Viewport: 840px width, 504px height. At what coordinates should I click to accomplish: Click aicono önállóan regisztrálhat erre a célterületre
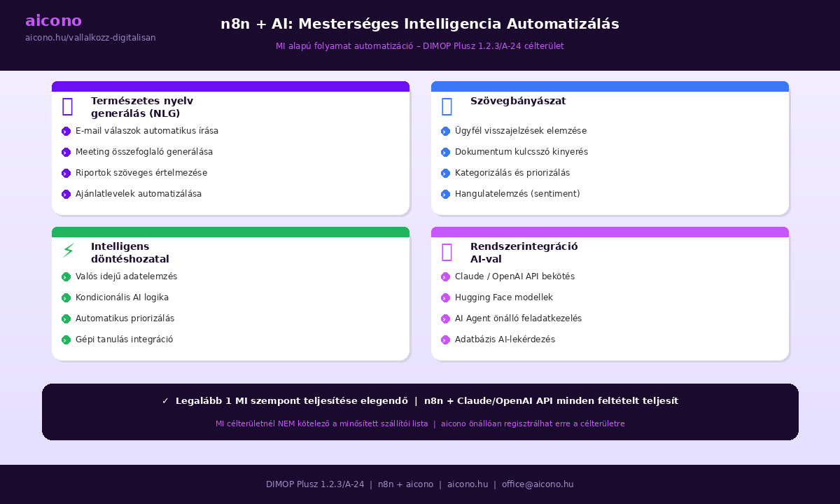(533, 423)
